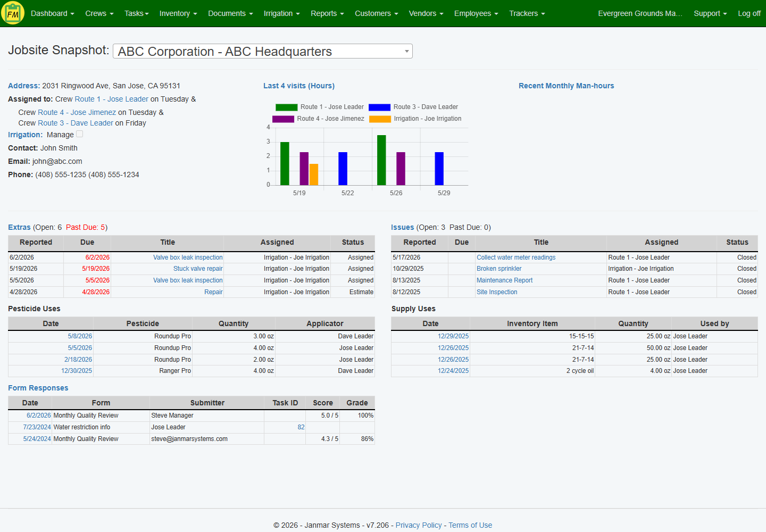766x532 pixels.
Task: Open the Dashboard menu
Action: pos(52,13)
